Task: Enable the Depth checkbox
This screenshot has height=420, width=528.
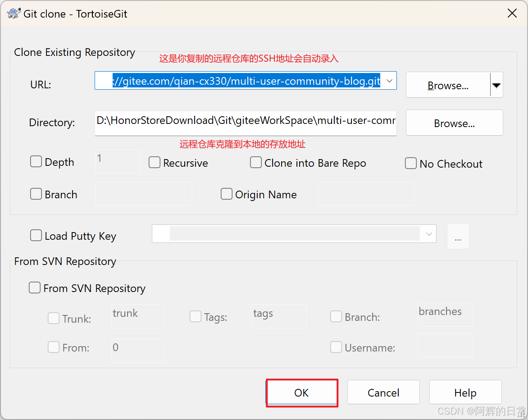Action: pos(36,162)
